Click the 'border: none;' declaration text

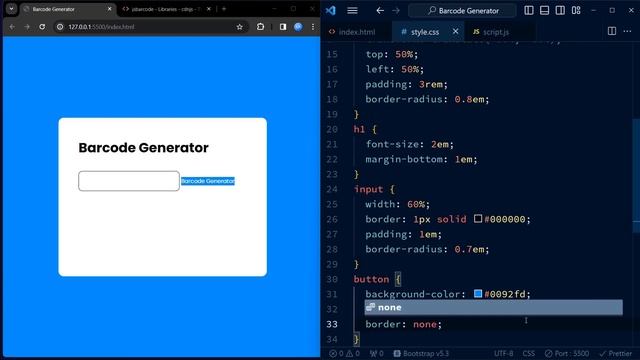(x=403, y=324)
